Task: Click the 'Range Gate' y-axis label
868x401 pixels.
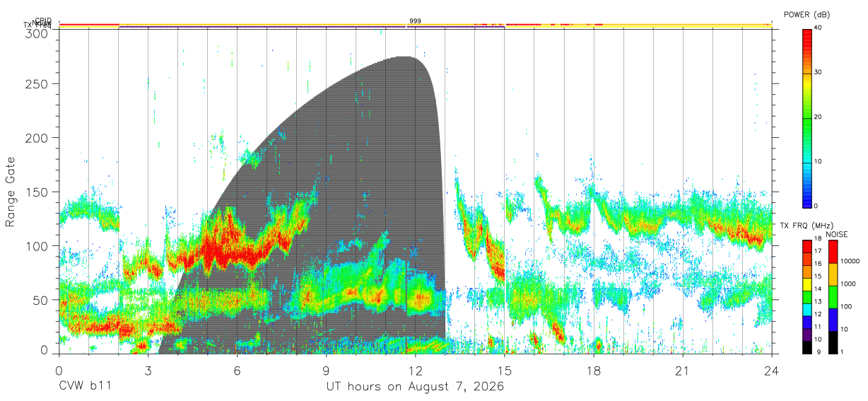Action: 11,192
